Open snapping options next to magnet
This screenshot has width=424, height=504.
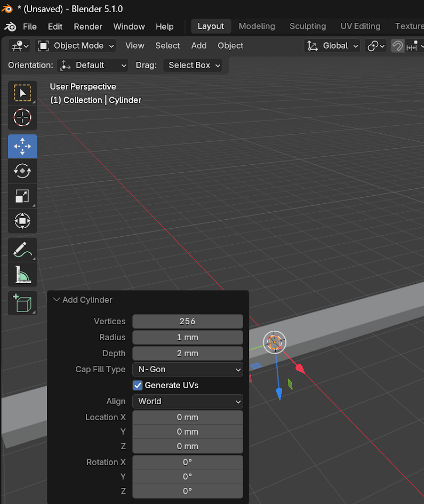pos(415,46)
